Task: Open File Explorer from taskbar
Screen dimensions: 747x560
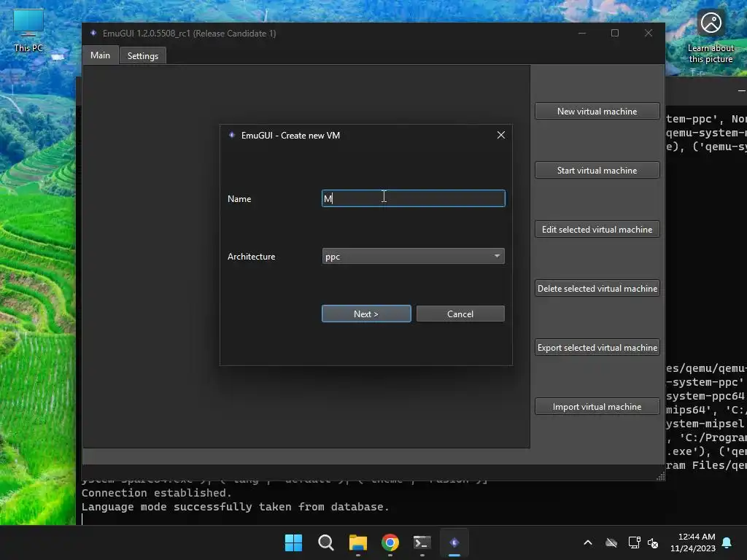Action: click(x=357, y=542)
